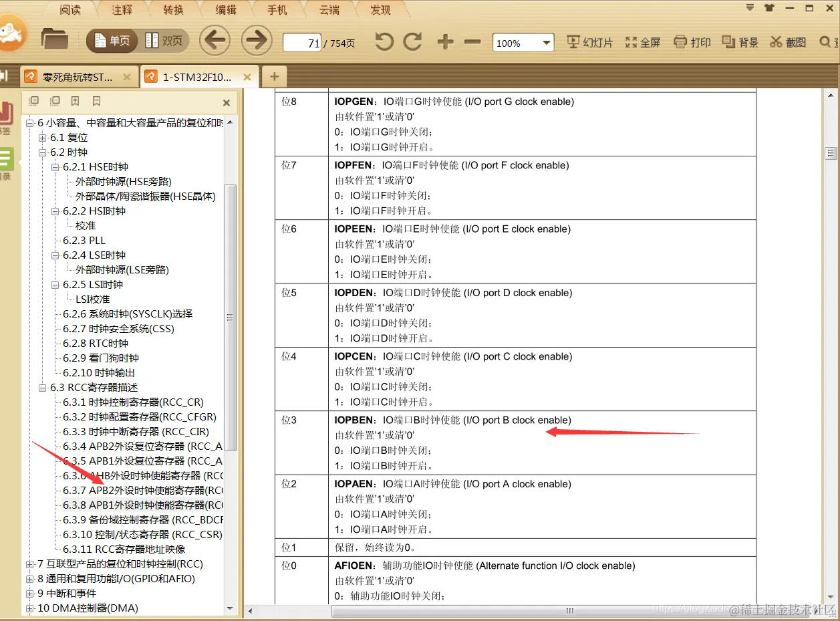Close the 零死角玩转ST... tab
This screenshot has height=621, width=840.
point(126,77)
